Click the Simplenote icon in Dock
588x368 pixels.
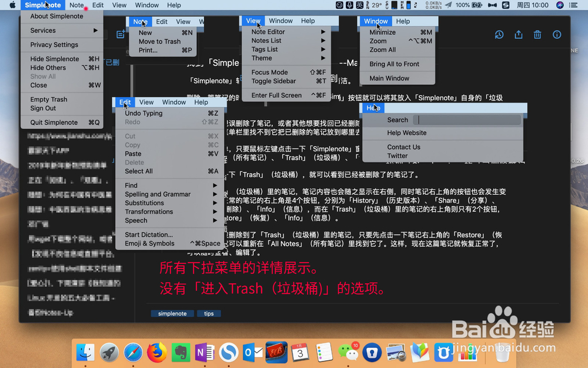pos(229,353)
